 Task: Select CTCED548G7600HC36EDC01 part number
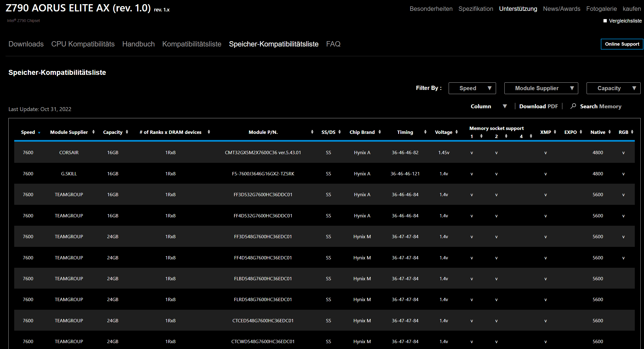[263, 321]
